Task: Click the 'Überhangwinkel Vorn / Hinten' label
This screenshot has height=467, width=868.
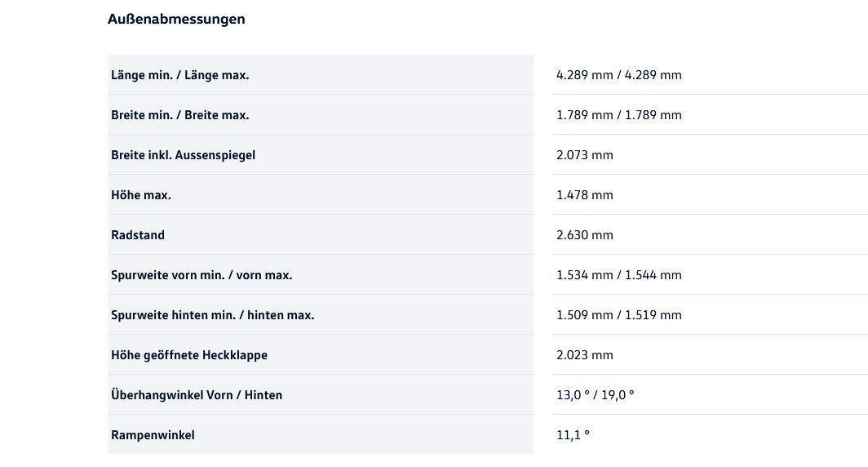Action: pyautogui.click(x=197, y=395)
